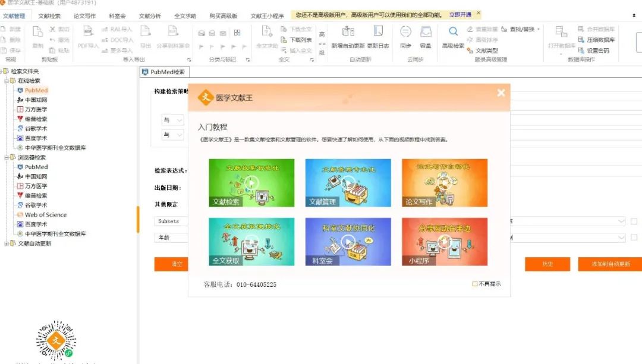Click 设置密码 database password option
This screenshot has width=642, height=364.
[x=593, y=50]
